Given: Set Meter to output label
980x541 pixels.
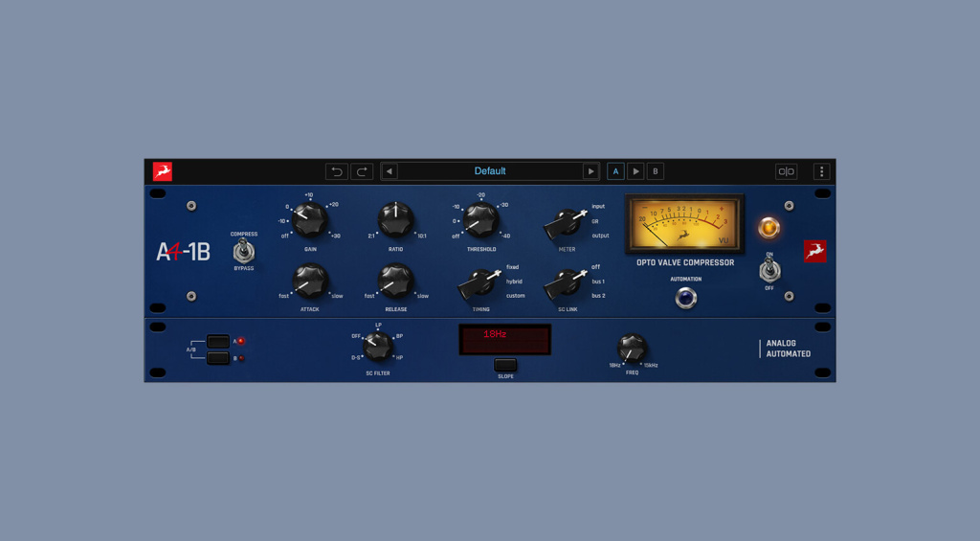Looking at the screenshot, I should [x=600, y=236].
